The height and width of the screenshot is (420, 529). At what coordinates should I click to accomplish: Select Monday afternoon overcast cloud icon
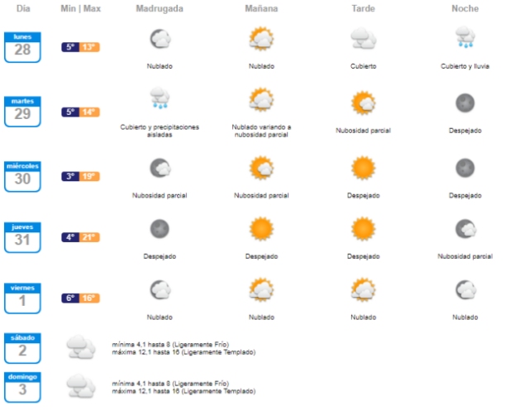pyautogui.click(x=363, y=39)
